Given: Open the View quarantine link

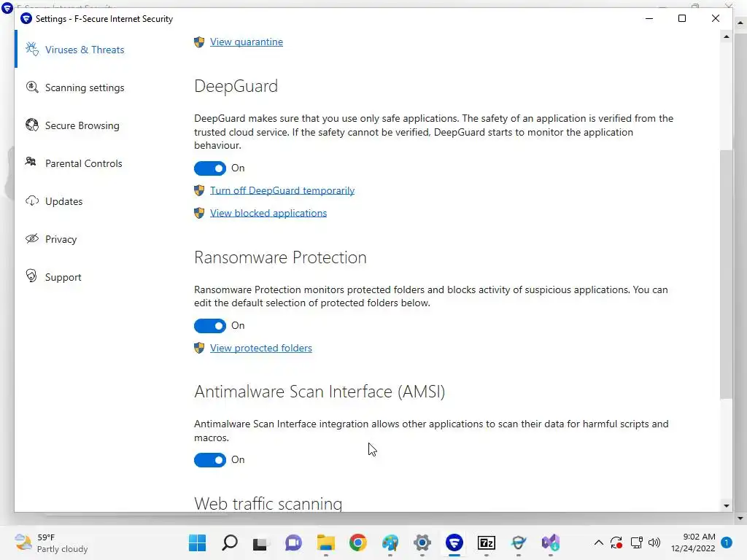Looking at the screenshot, I should pos(247,42).
